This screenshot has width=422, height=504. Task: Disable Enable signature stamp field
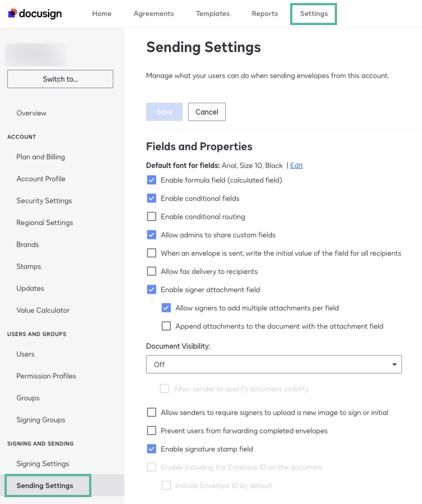pyautogui.click(x=151, y=449)
